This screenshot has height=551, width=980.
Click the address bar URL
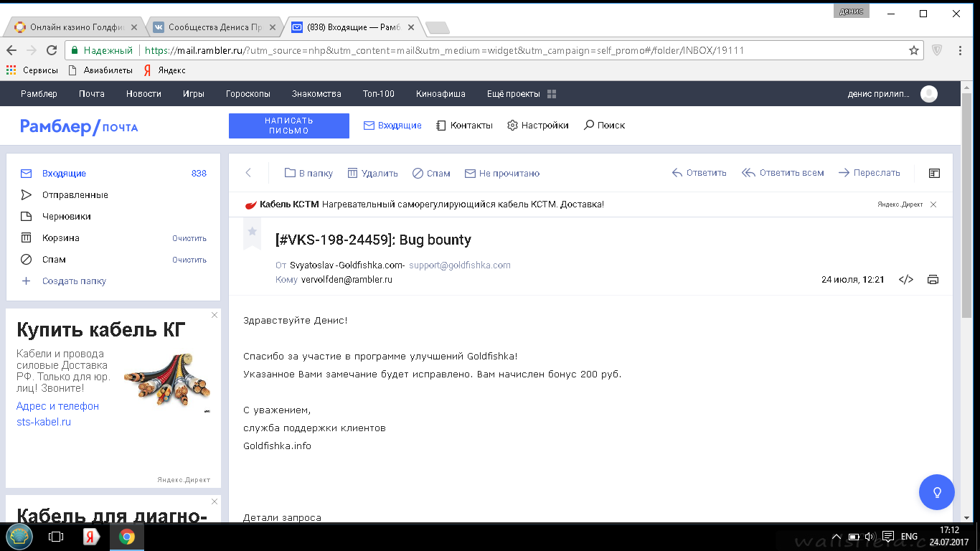coord(445,51)
